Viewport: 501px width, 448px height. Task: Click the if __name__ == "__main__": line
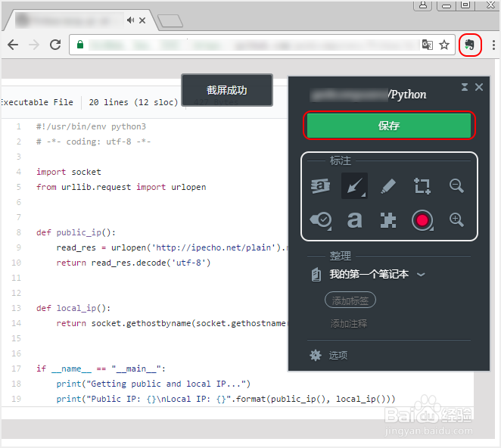[101, 369]
